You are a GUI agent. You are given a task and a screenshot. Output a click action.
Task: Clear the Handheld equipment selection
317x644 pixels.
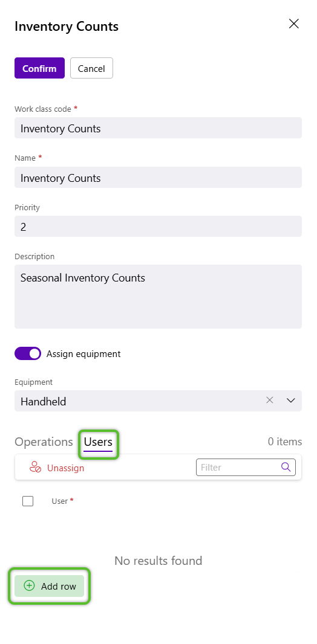pos(269,400)
